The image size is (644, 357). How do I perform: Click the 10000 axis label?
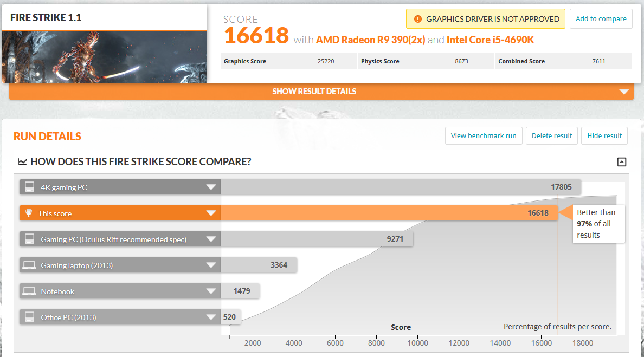(x=417, y=343)
